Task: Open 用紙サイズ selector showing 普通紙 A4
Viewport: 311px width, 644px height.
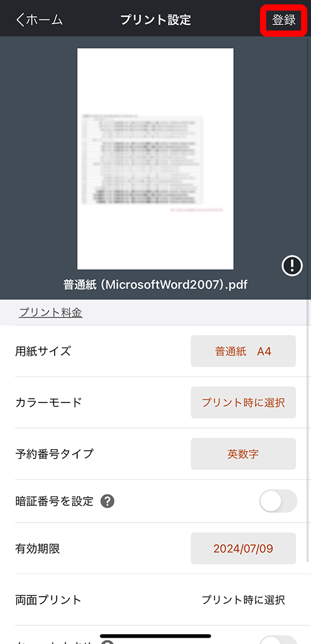Action: tap(243, 351)
